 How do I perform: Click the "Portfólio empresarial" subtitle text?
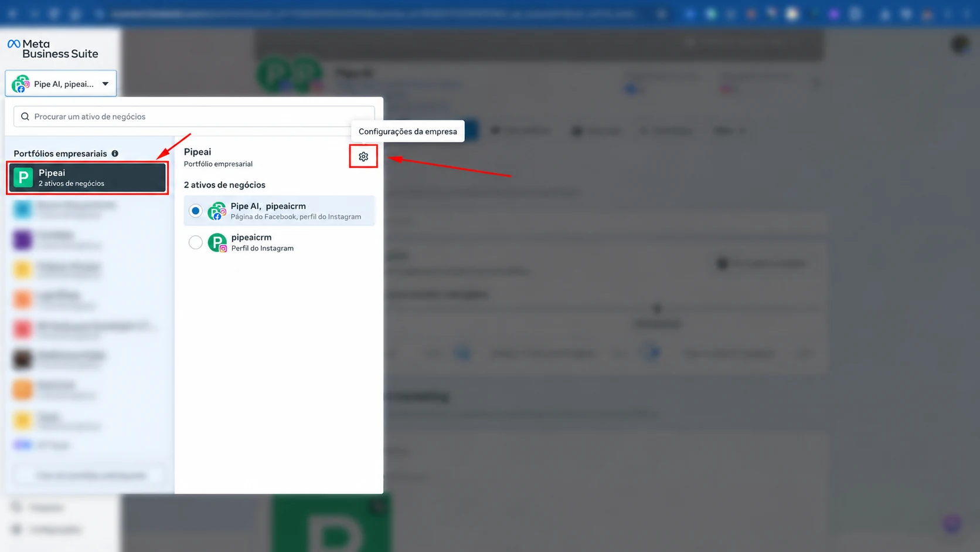[x=218, y=164]
